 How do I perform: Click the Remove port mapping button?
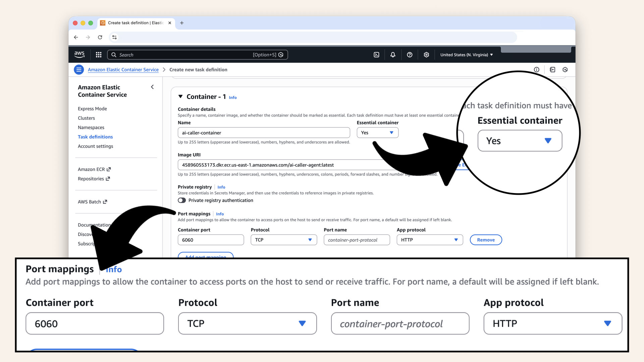(x=486, y=240)
